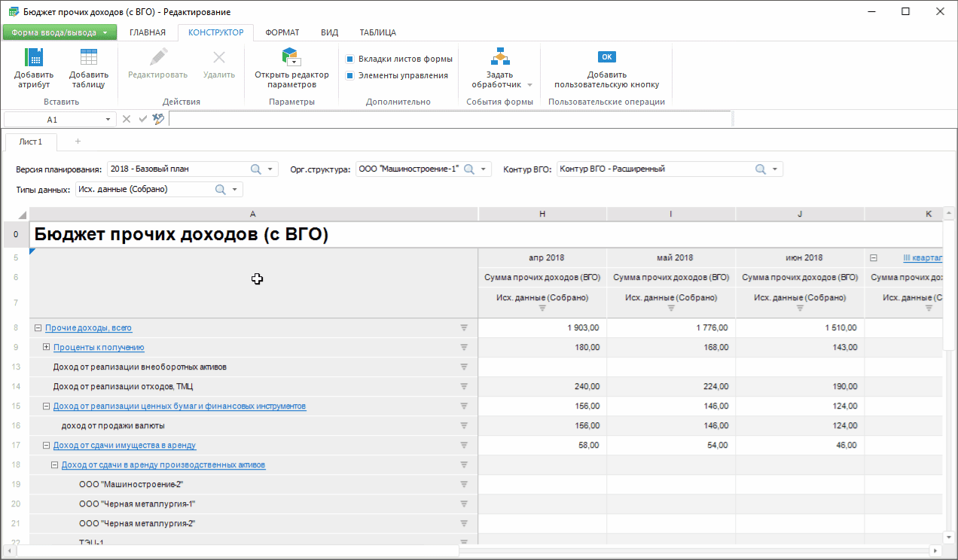
Task: Add a new sheet with plus button
Action: 78,142
